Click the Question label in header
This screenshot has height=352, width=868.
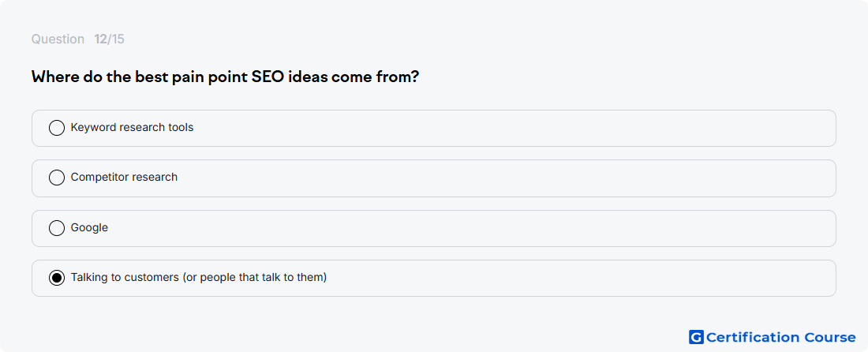click(x=58, y=39)
